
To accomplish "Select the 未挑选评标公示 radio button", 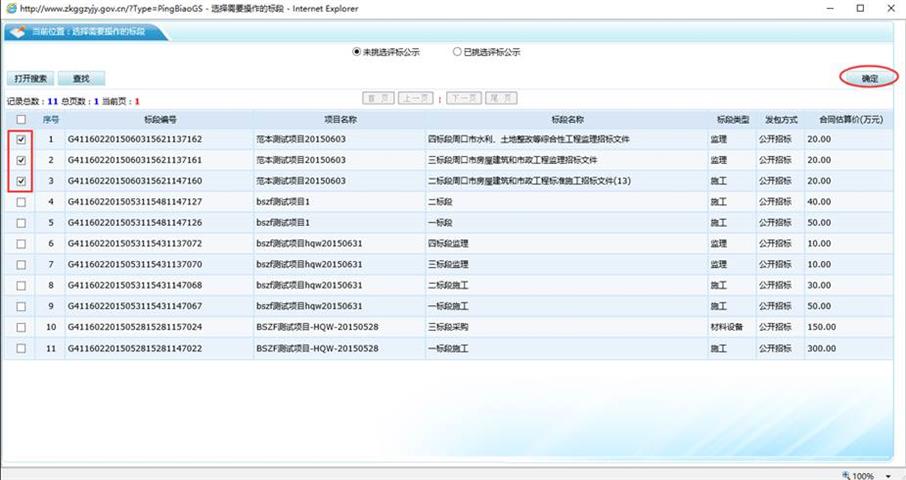I will [x=356, y=52].
